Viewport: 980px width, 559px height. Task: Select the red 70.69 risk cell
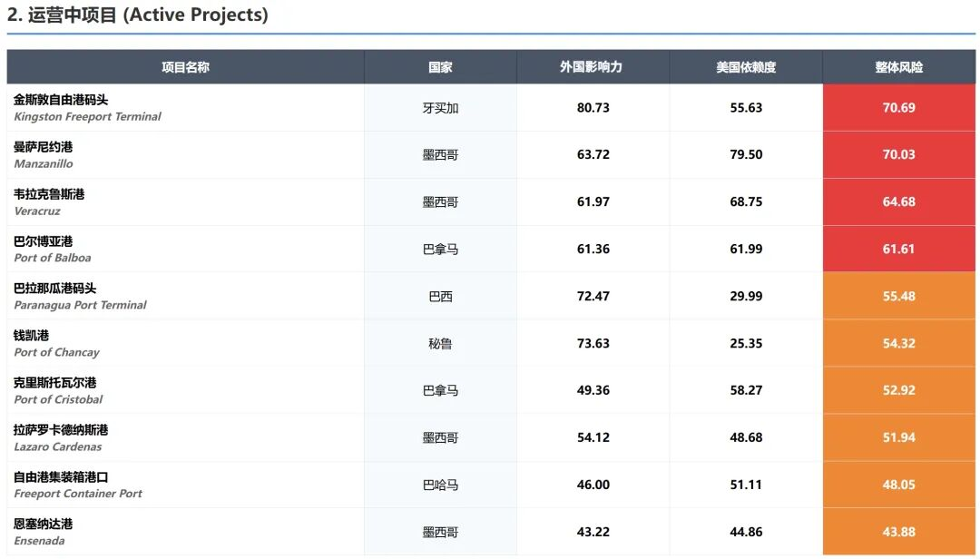point(898,108)
